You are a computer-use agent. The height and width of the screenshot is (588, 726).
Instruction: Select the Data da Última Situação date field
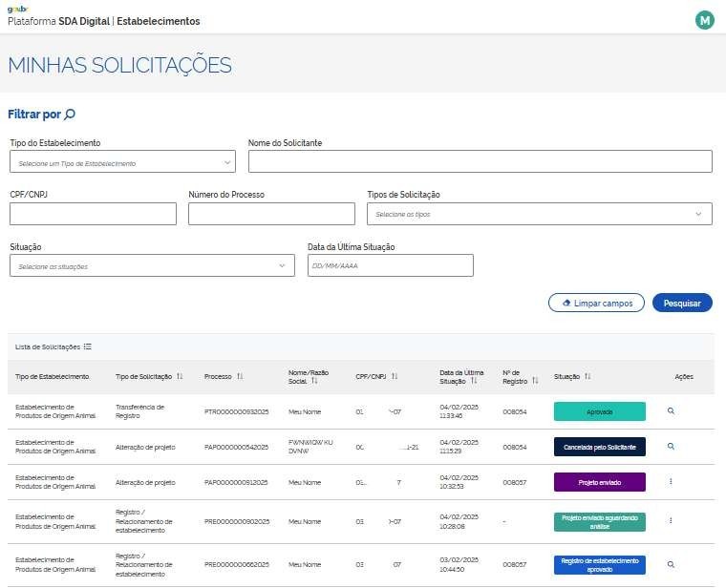pyautogui.click(x=390, y=266)
